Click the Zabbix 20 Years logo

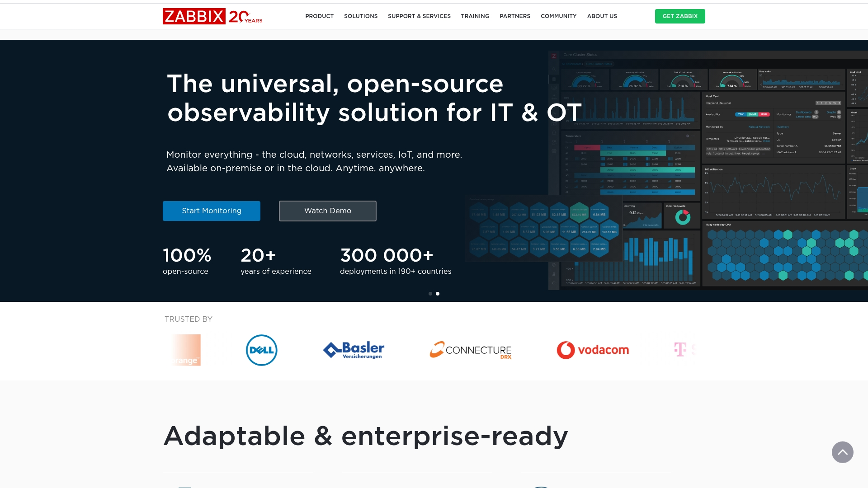pos(212,16)
